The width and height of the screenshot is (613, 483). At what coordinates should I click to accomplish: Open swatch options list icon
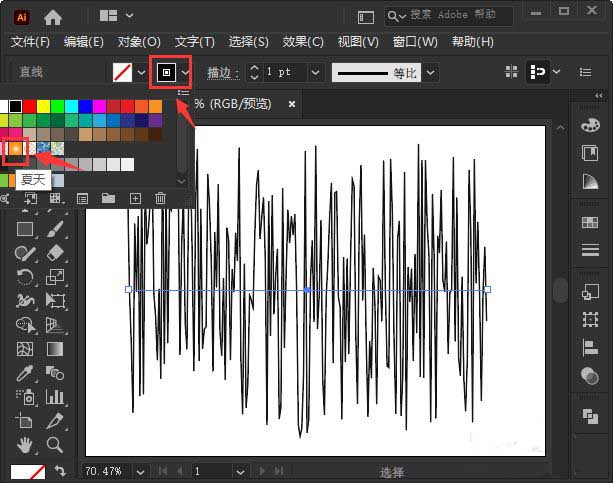coord(82,199)
